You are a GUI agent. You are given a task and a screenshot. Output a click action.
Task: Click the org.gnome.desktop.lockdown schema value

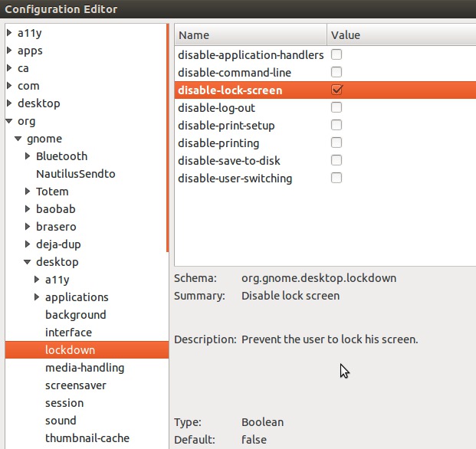tap(319, 278)
